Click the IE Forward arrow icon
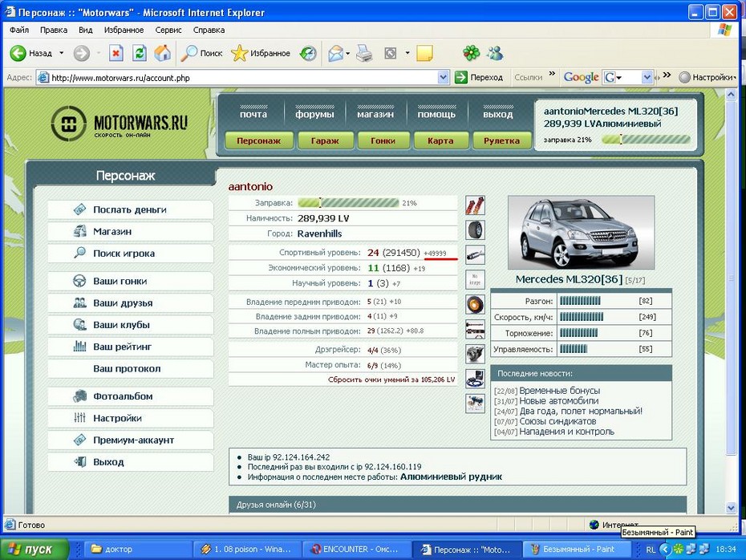This screenshot has height=560, width=746. point(81,53)
